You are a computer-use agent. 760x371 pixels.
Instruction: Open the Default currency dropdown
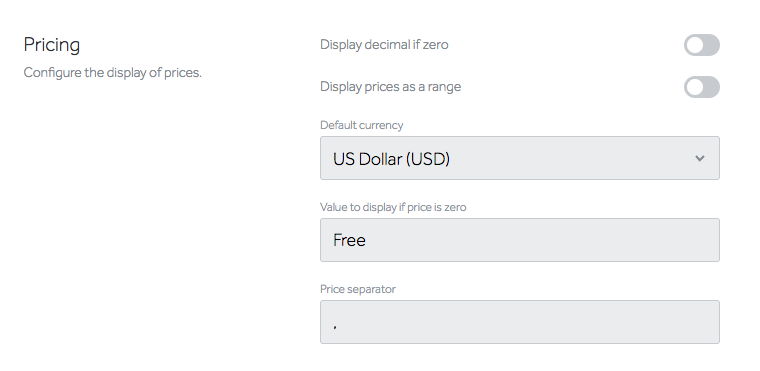coord(520,158)
